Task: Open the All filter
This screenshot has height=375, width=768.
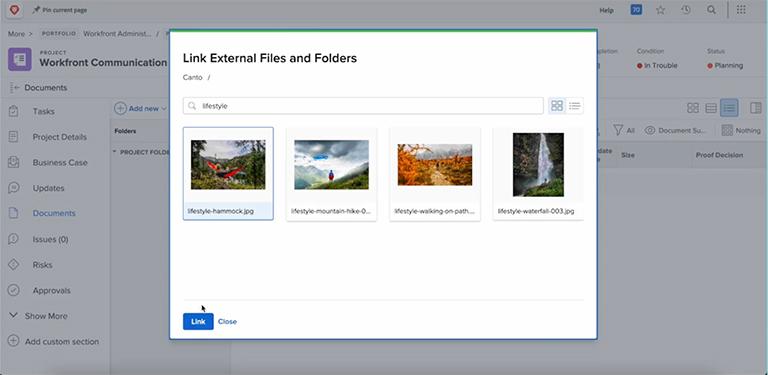Action: [624, 130]
